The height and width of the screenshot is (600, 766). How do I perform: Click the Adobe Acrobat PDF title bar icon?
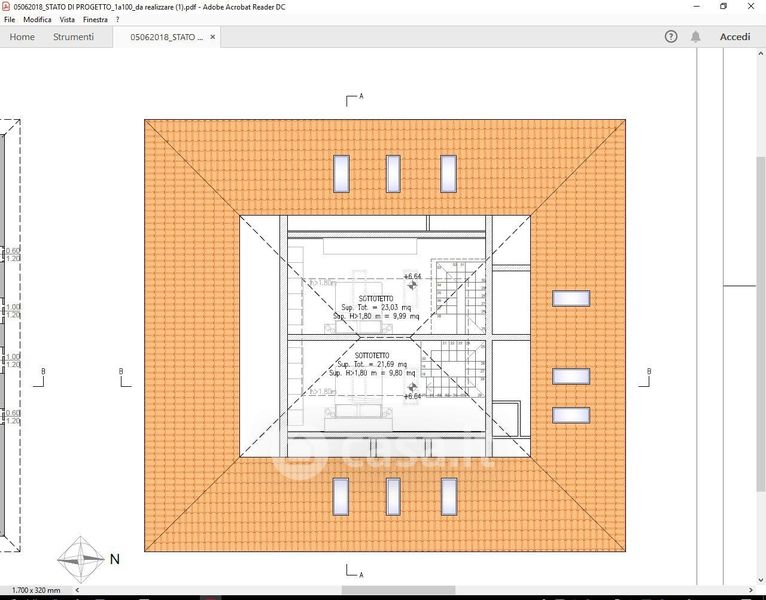(7, 6)
